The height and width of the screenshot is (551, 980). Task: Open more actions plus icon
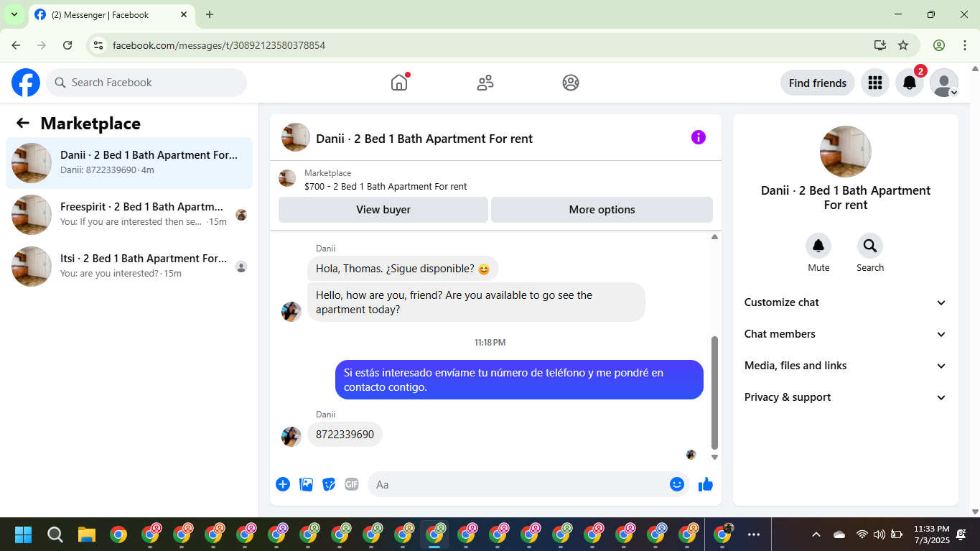click(x=283, y=484)
